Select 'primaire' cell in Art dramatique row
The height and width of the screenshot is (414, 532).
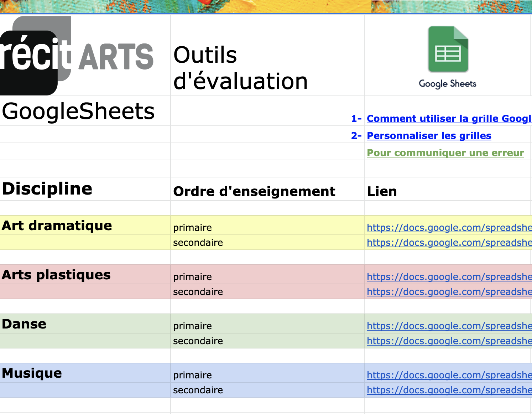(x=267, y=225)
